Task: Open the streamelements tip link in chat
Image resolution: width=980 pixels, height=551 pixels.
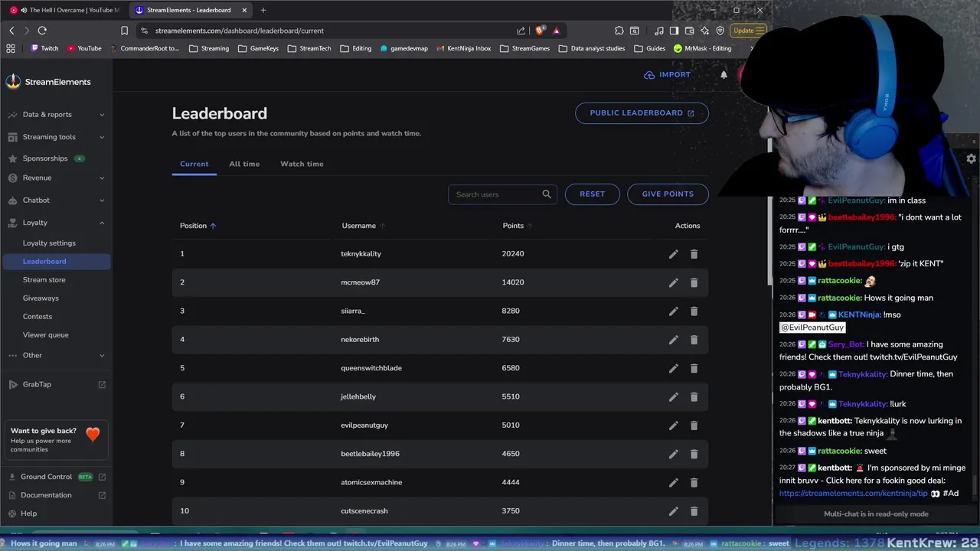Action: coord(853,494)
